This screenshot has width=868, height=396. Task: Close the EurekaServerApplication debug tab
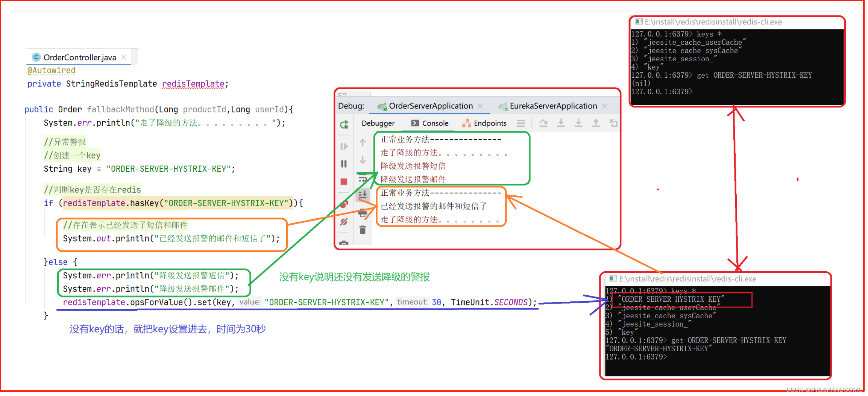tap(605, 106)
